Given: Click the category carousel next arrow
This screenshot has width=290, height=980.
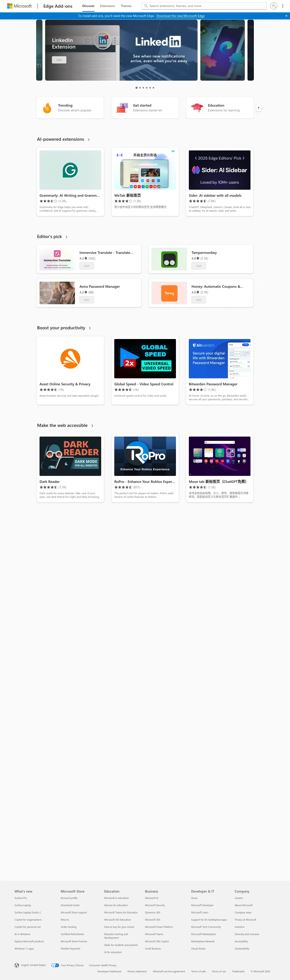Looking at the screenshot, I should 259,108.
